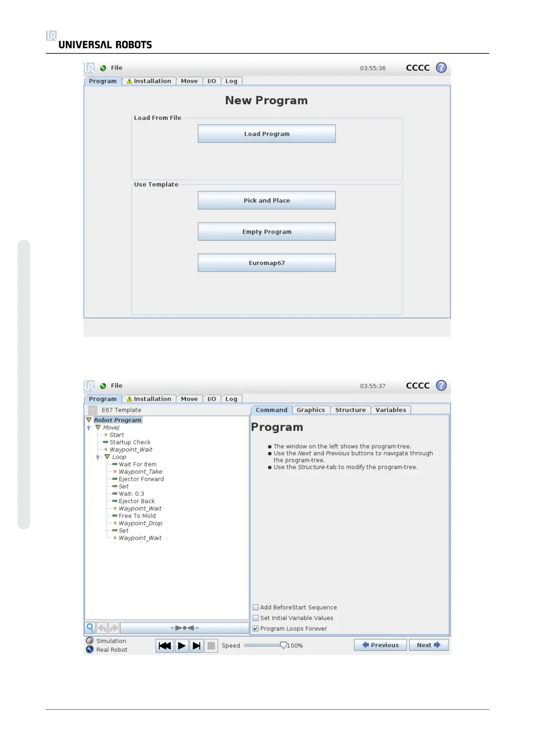
Task: Select the Command tab
Action: [271, 410]
